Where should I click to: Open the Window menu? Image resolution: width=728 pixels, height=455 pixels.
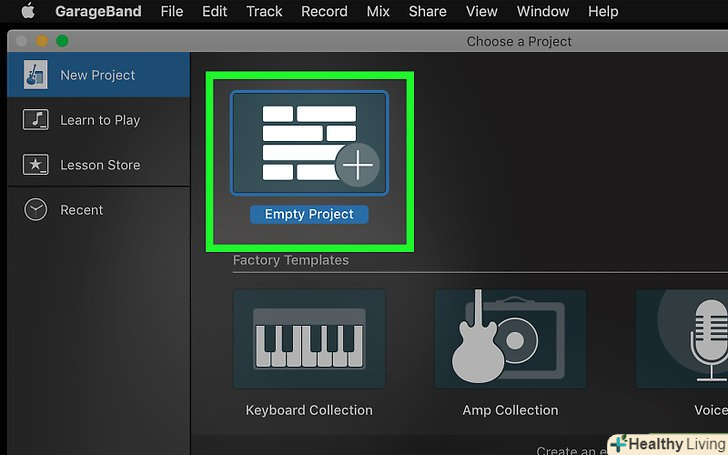point(543,11)
